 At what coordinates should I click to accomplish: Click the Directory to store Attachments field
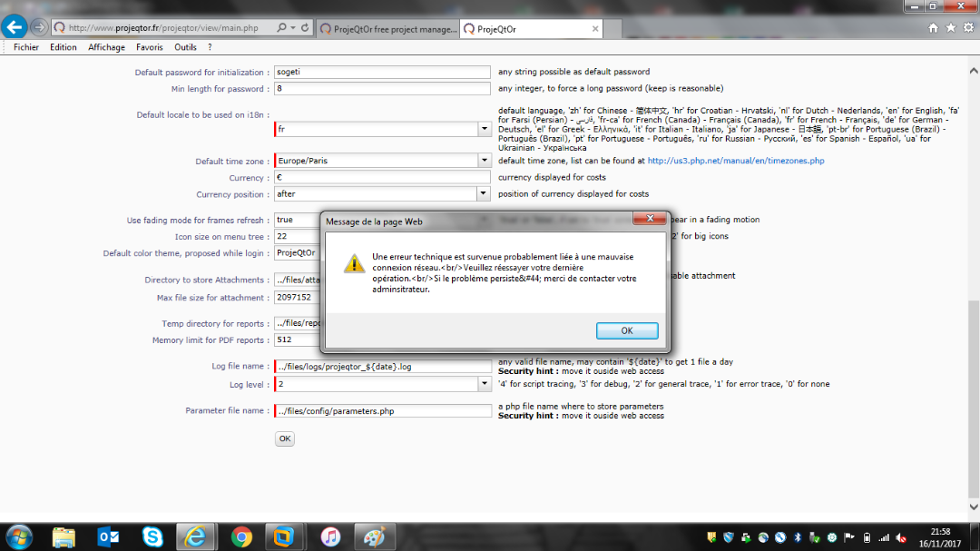(x=298, y=280)
